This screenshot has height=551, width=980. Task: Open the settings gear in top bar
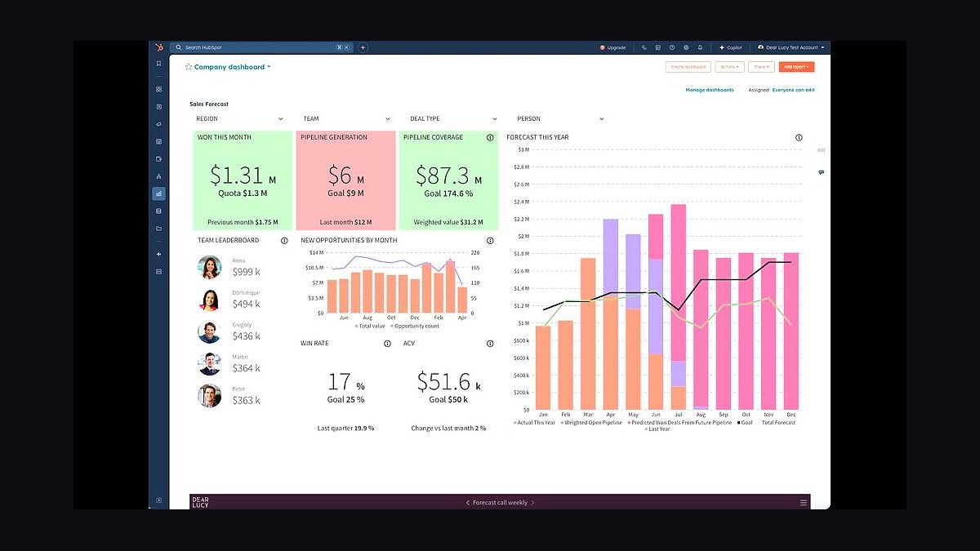686,47
